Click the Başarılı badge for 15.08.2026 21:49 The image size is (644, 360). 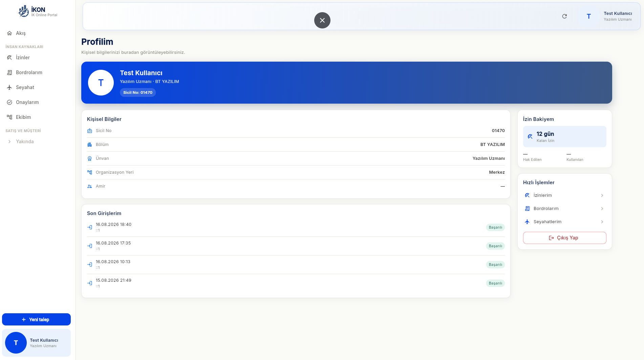point(495,283)
